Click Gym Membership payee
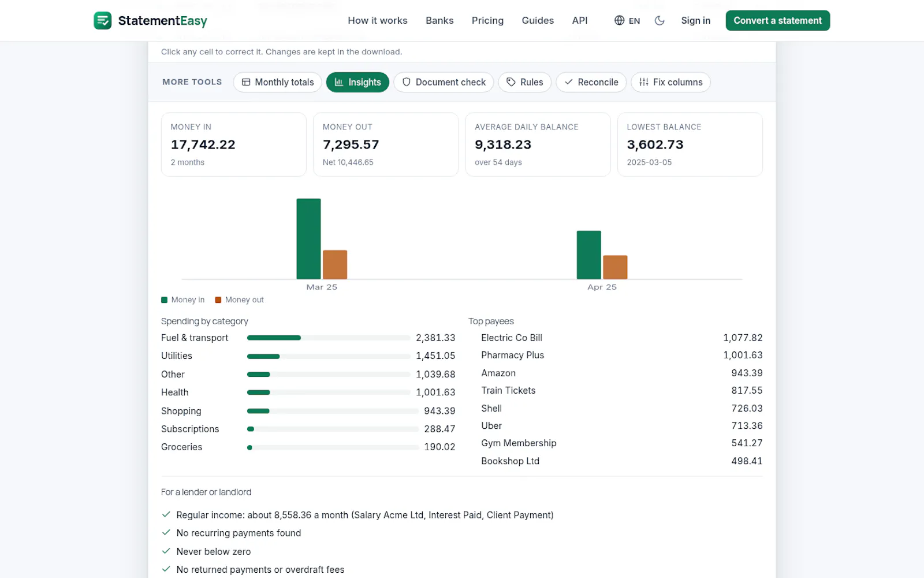Viewport: 924px width, 578px height. click(519, 443)
